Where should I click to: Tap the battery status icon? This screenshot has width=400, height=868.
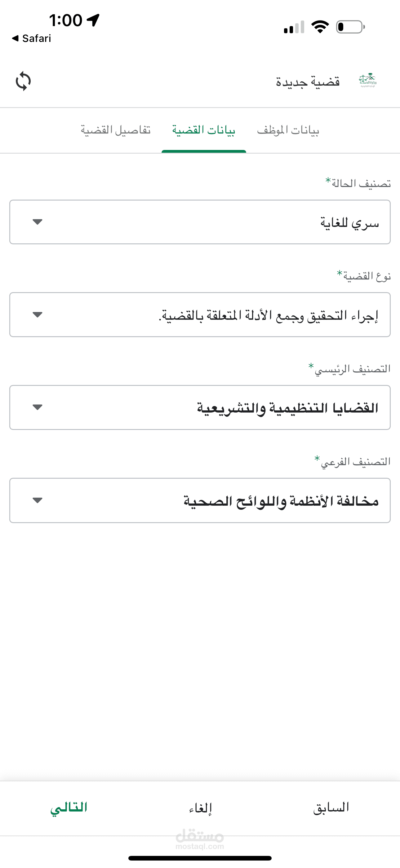350,27
